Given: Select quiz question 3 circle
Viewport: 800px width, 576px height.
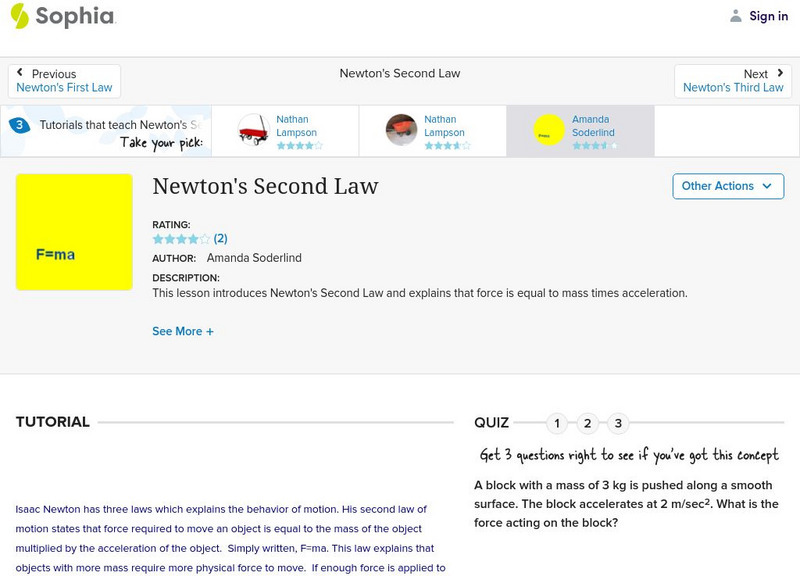Looking at the screenshot, I should pos(618,423).
